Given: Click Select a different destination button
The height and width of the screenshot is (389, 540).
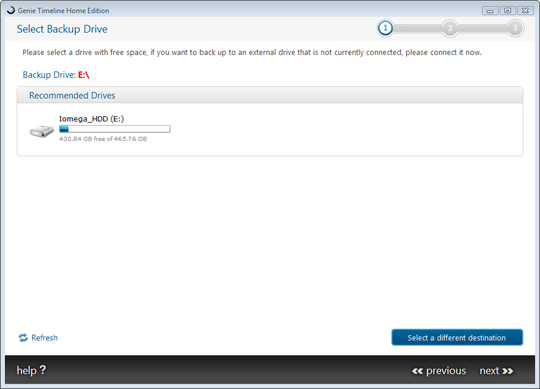Looking at the screenshot, I should point(457,337).
